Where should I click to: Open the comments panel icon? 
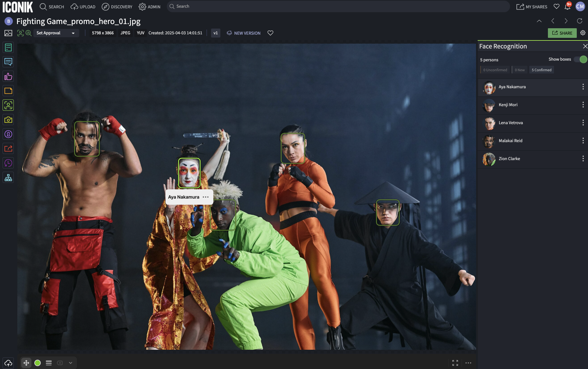(x=8, y=62)
